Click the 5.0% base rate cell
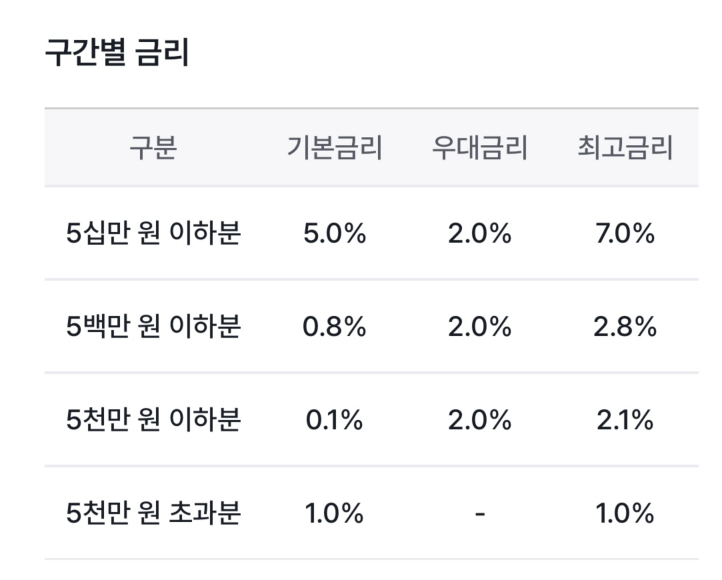The image size is (722, 580). [x=334, y=234]
